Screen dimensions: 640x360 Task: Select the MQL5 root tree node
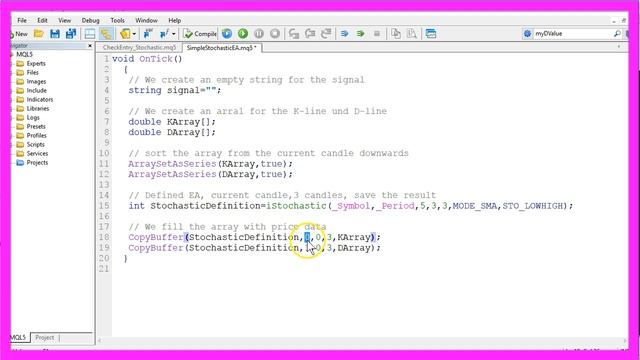pos(24,54)
